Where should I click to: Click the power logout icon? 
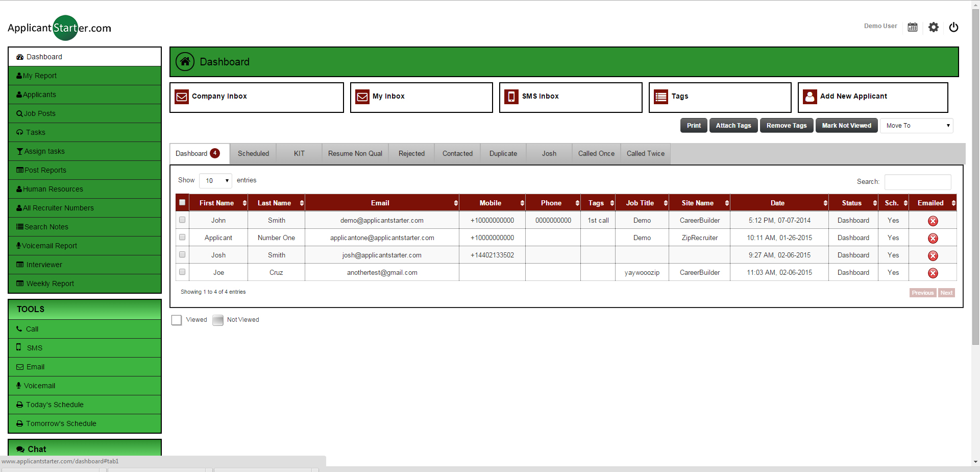tap(953, 27)
